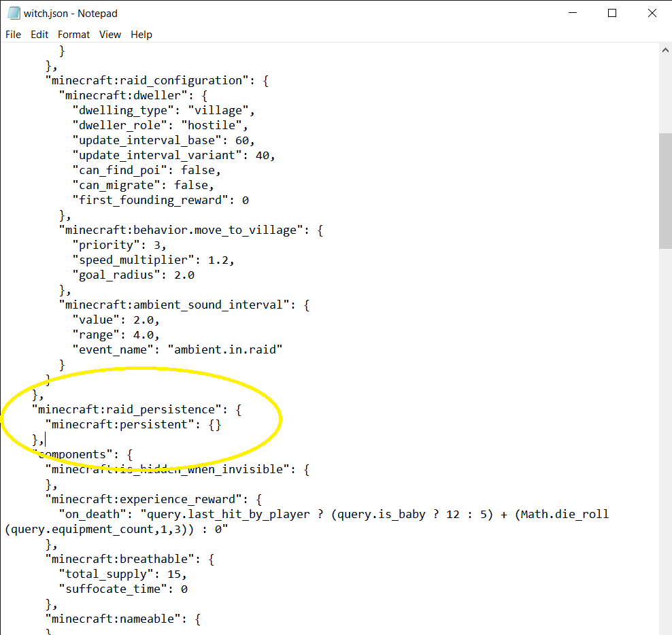Image resolution: width=672 pixels, height=635 pixels.
Task: Open the Help menu
Action: point(141,35)
